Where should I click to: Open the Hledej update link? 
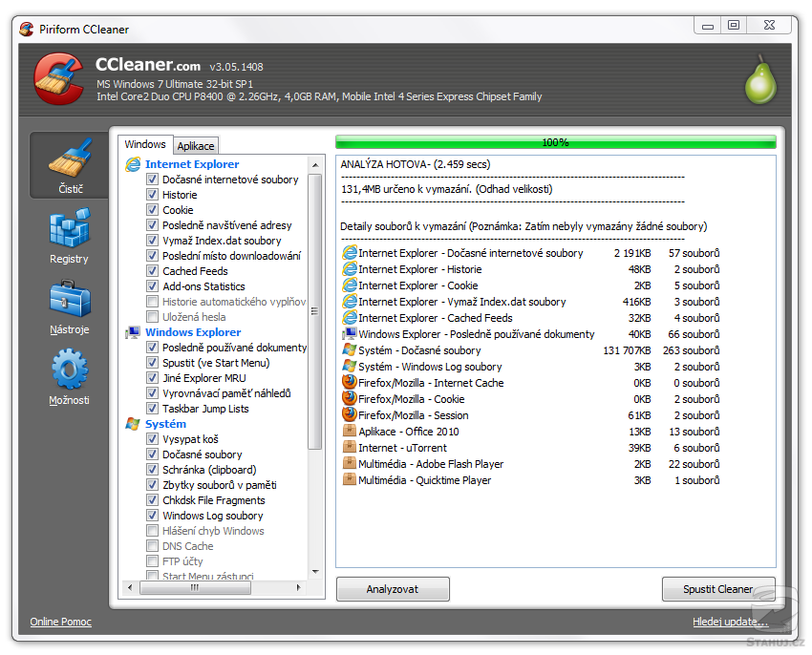click(730, 622)
